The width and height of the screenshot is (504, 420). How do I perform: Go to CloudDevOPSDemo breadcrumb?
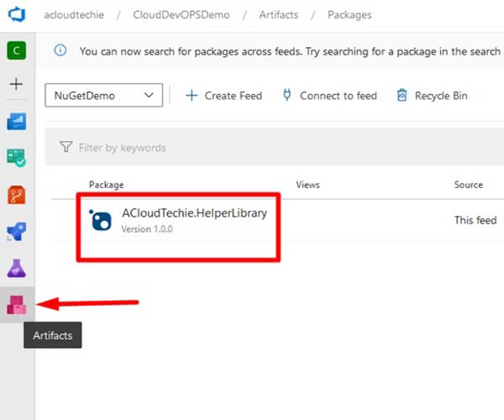tap(181, 15)
